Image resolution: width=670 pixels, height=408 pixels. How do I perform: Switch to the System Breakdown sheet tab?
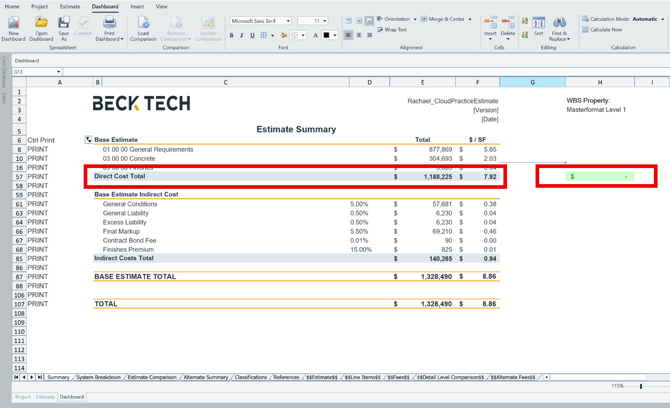click(x=98, y=377)
